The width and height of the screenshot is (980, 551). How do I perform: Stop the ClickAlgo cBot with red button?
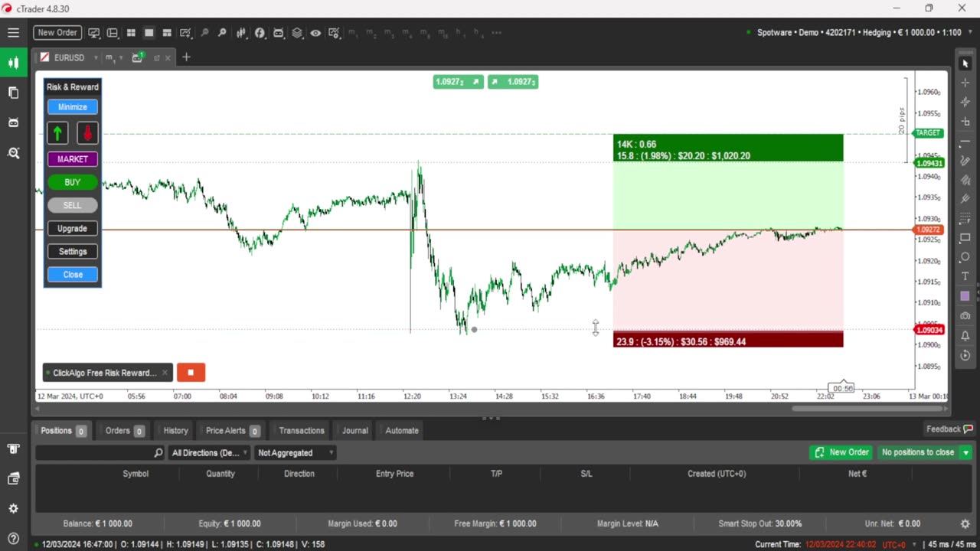coord(191,373)
